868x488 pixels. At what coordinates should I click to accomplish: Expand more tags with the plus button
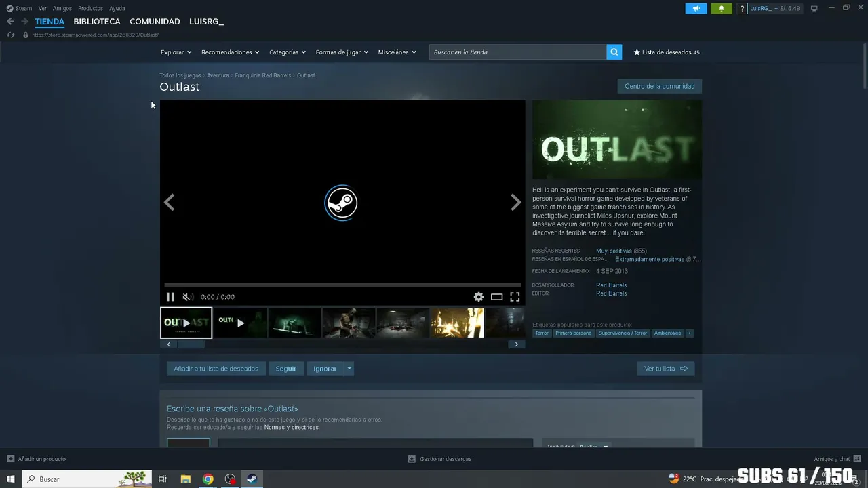[x=690, y=333]
